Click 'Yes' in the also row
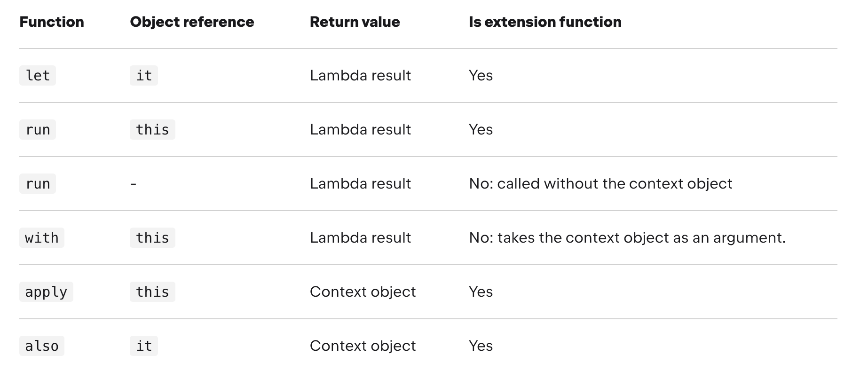Image resolution: width=868 pixels, height=379 pixels. (x=481, y=346)
